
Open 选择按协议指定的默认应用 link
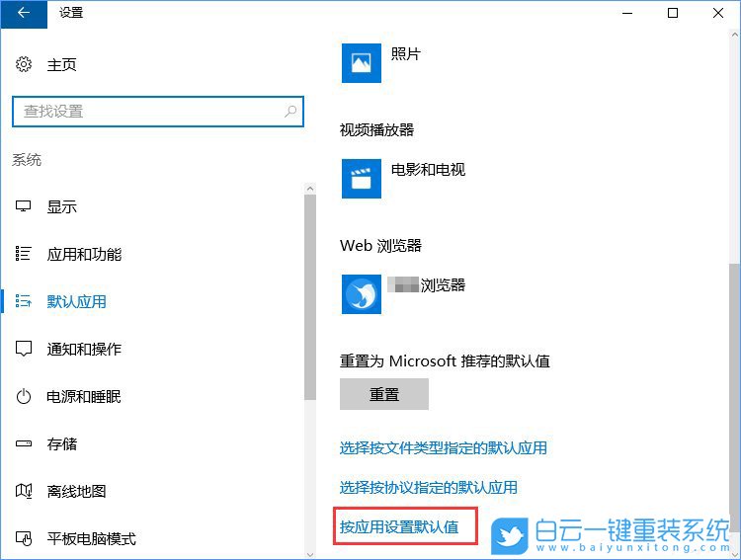pyautogui.click(x=428, y=487)
